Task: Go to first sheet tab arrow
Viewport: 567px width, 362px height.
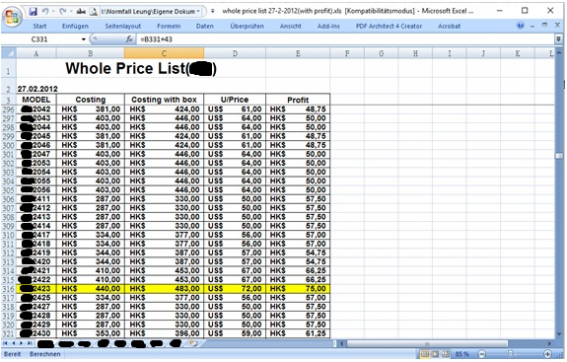Action: pos(6,343)
